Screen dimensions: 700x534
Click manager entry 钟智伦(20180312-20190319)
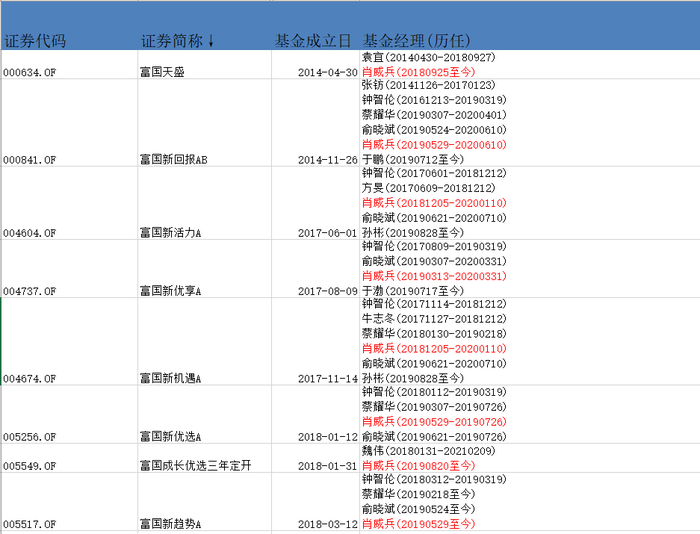(434, 479)
